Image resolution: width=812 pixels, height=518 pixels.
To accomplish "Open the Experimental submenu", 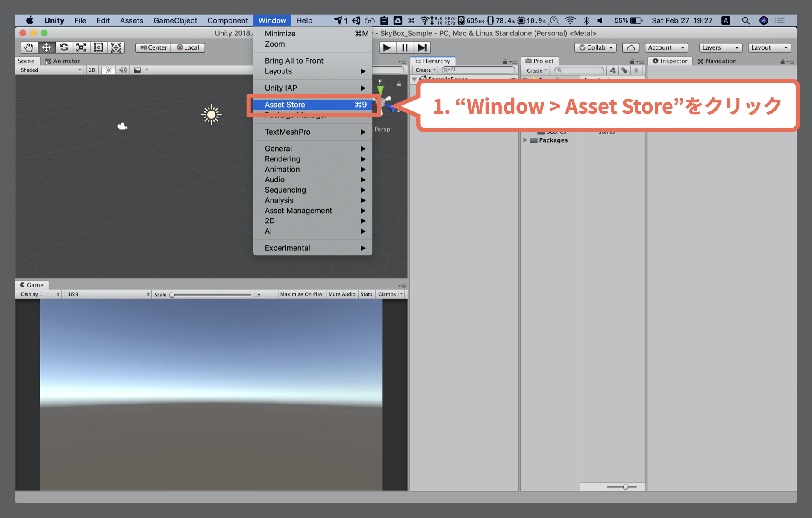I will tap(313, 248).
